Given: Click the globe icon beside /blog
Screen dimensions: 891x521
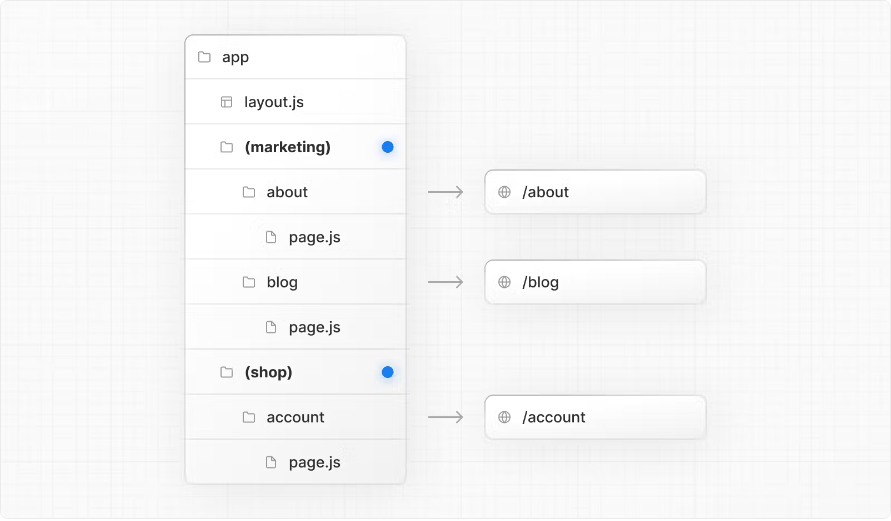Looking at the screenshot, I should tap(505, 282).
